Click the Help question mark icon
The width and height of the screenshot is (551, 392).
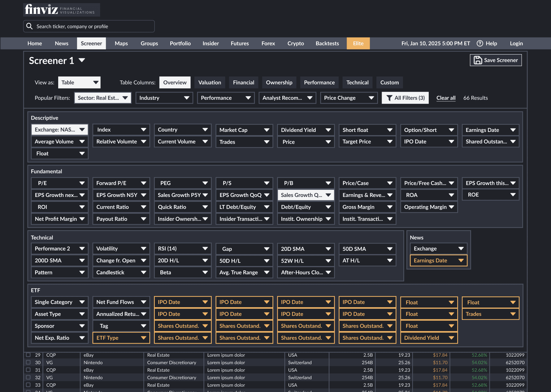[480, 43]
